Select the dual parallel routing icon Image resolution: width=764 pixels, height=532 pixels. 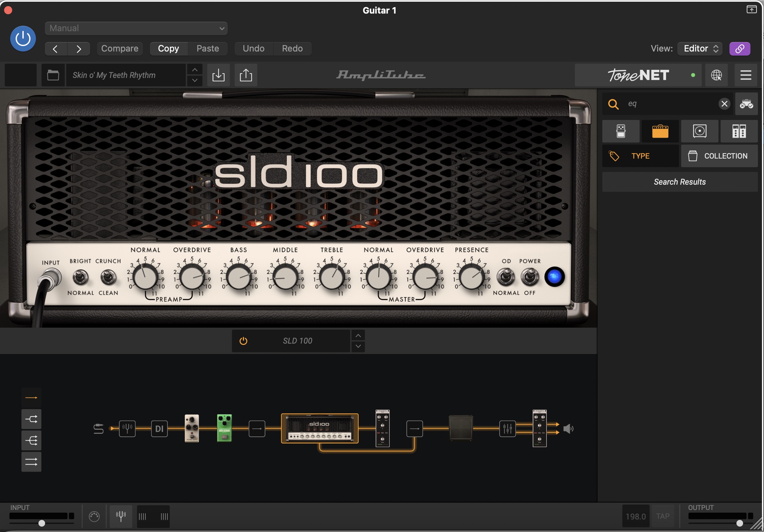point(31,462)
